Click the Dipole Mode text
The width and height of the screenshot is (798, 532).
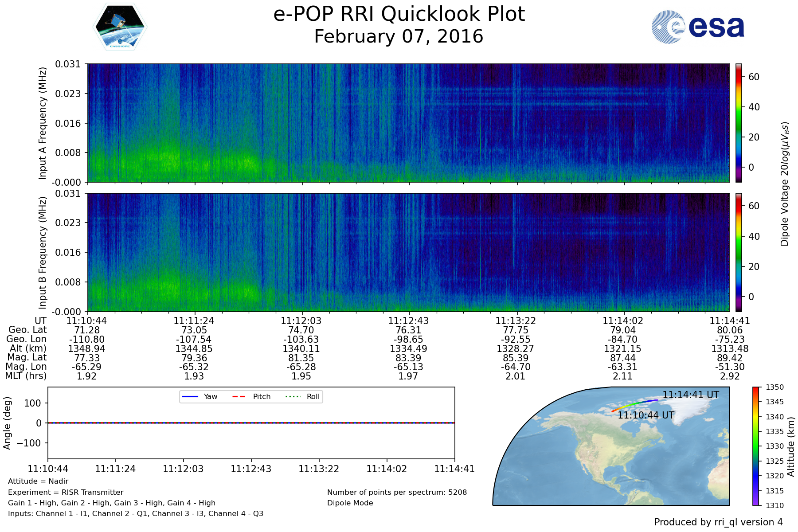[350, 503]
